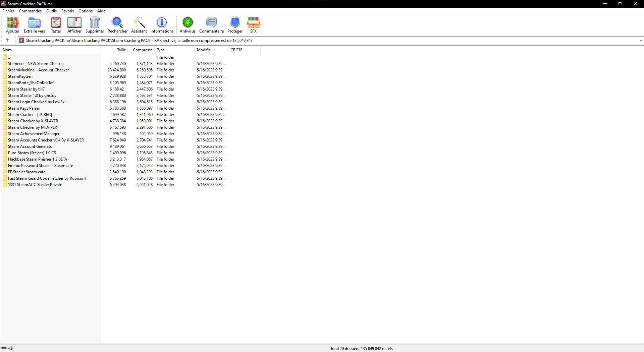Select 'Steam Accounts Checker v0.4 By X-SLAYER'

46,140
